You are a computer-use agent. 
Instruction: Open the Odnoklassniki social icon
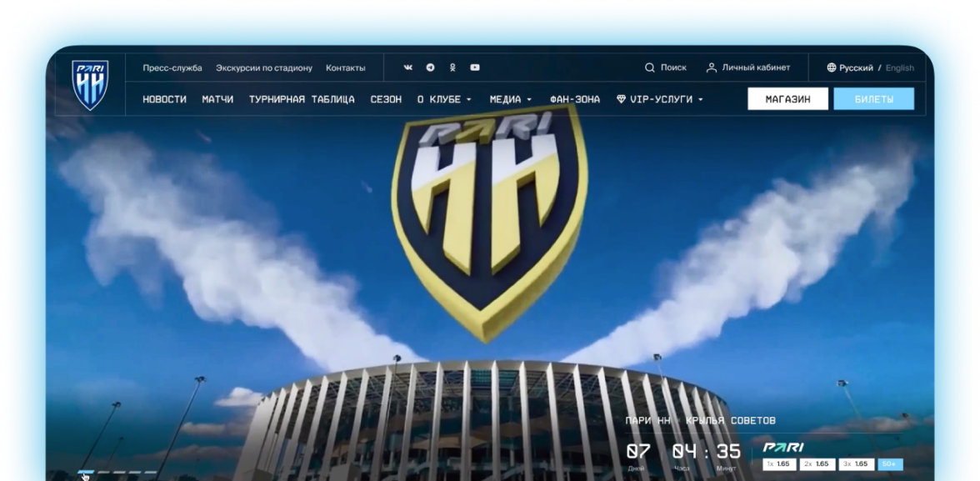[x=452, y=68]
